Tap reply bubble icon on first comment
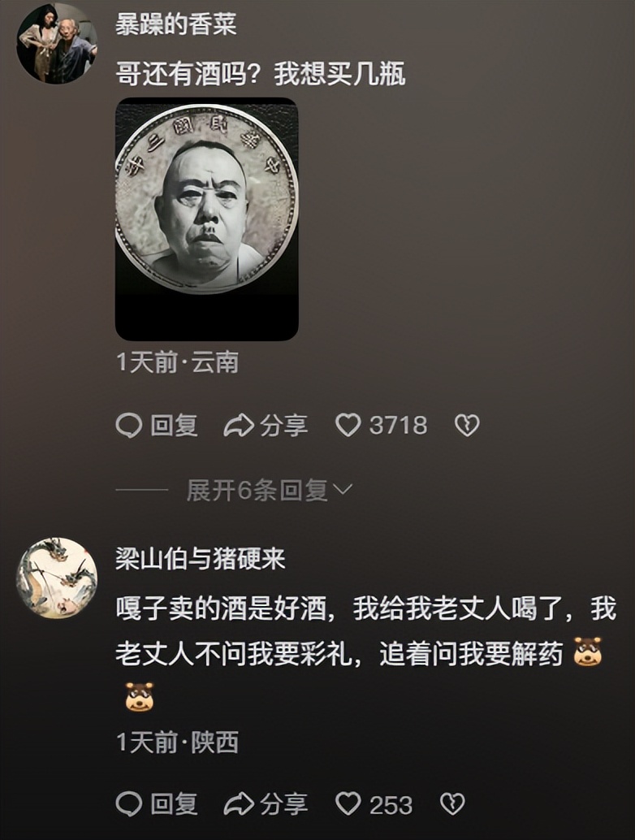The height and width of the screenshot is (840, 635). click(129, 426)
